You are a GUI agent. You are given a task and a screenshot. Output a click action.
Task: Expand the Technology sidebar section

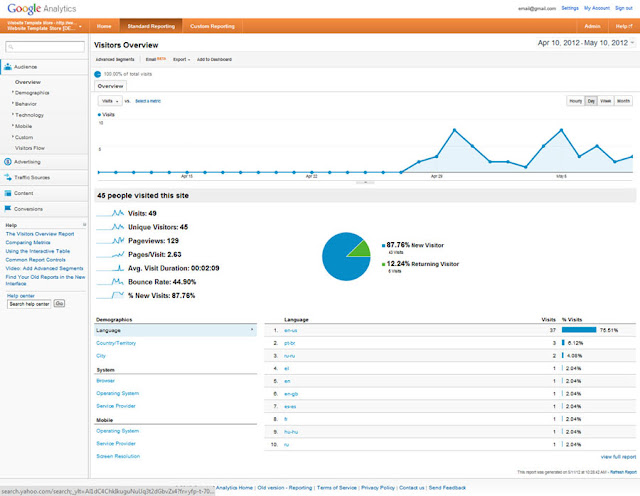click(28, 115)
